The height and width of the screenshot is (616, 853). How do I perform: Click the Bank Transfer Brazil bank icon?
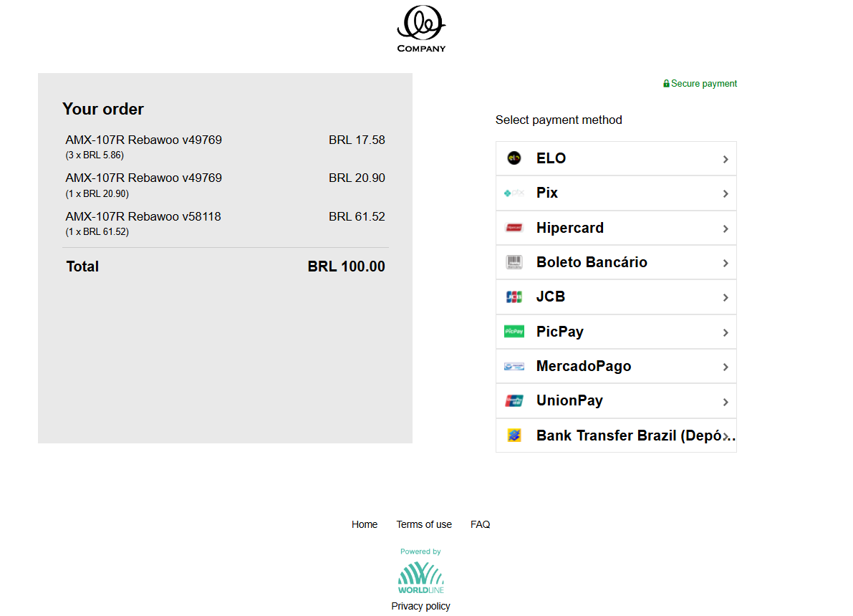(x=514, y=435)
